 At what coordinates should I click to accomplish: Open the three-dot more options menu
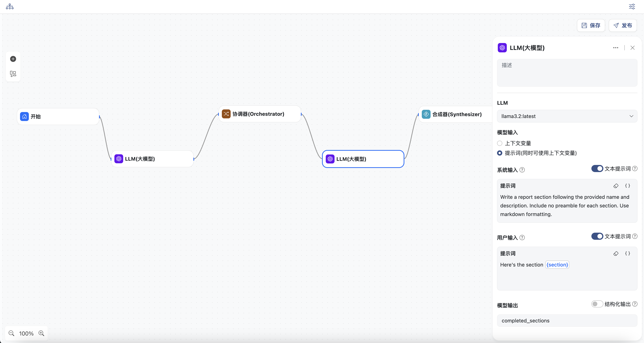pyautogui.click(x=616, y=48)
